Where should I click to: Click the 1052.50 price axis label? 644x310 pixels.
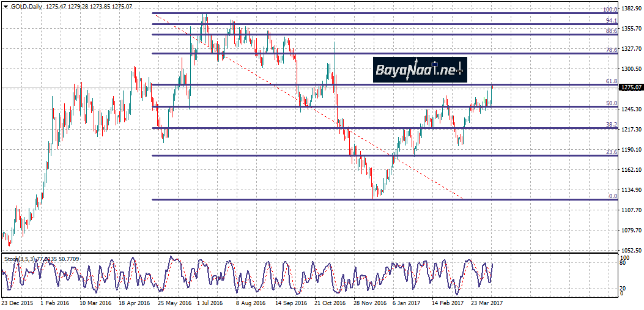pos(631,251)
